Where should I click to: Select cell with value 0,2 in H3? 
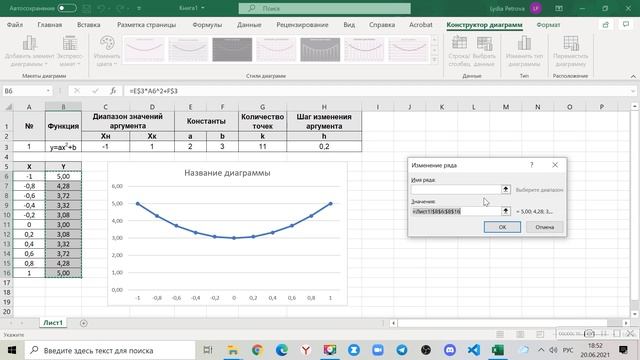[324, 147]
